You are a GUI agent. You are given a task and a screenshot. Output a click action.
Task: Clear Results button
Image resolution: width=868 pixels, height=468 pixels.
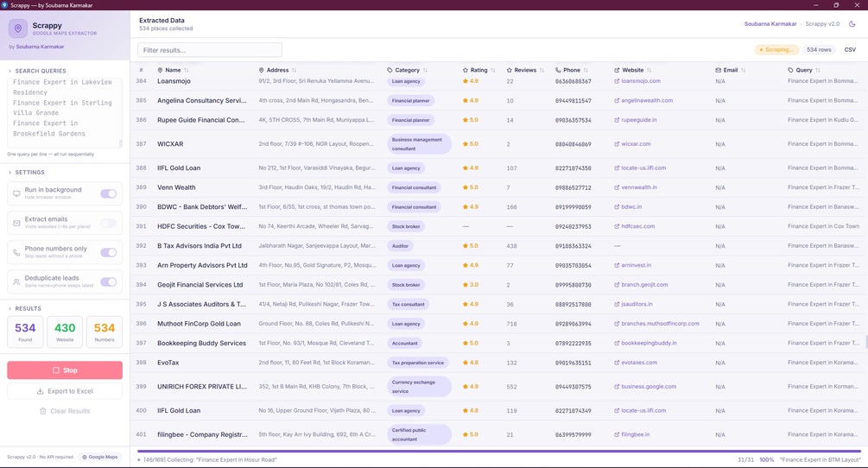tap(65, 411)
